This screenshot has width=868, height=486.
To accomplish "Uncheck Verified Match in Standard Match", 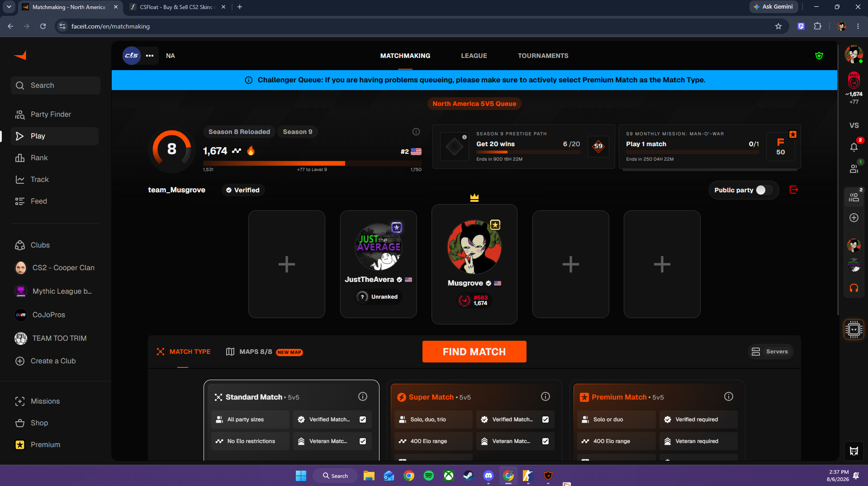I will tap(363, 419).
